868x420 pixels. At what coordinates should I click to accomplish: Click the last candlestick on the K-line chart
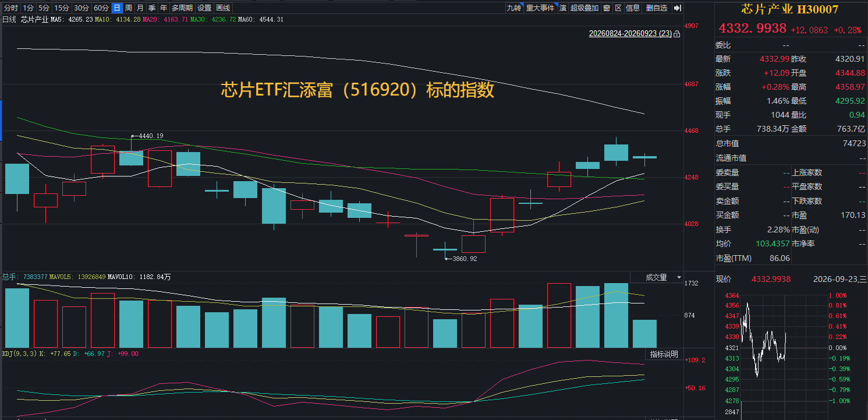(644, 157)
